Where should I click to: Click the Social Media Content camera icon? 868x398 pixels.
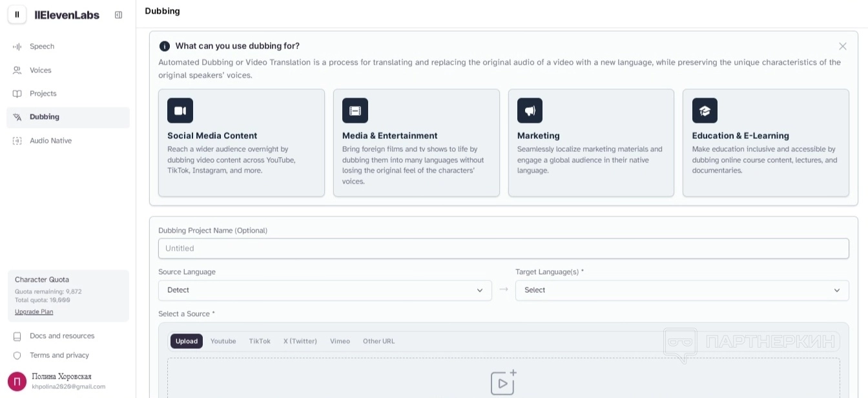[x=180, y=110]
